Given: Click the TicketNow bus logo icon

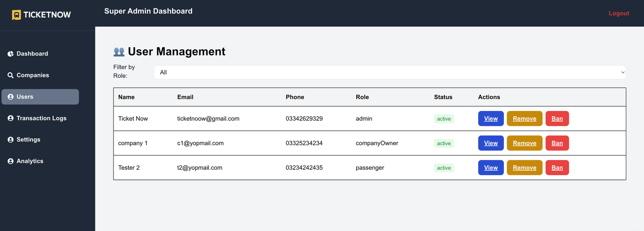Looking at the screenshot, I should pos(17,15).
